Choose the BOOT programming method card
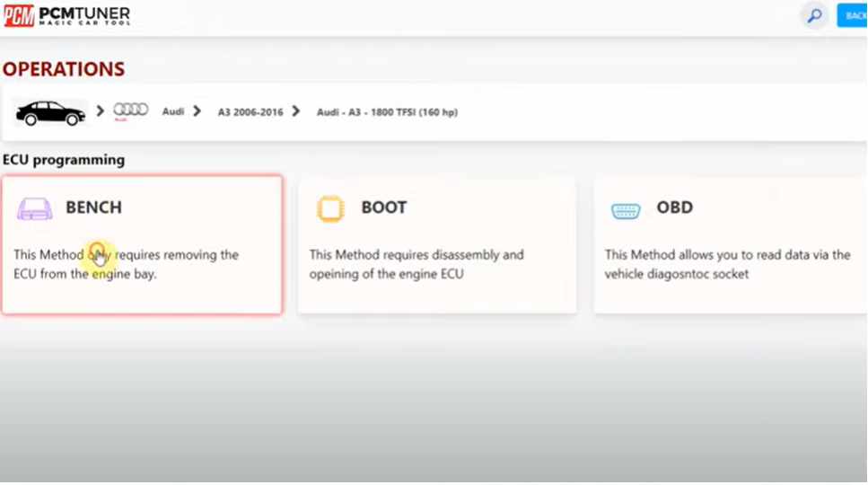The height and width of the screenshot is (485, 868). click(437, 244)
